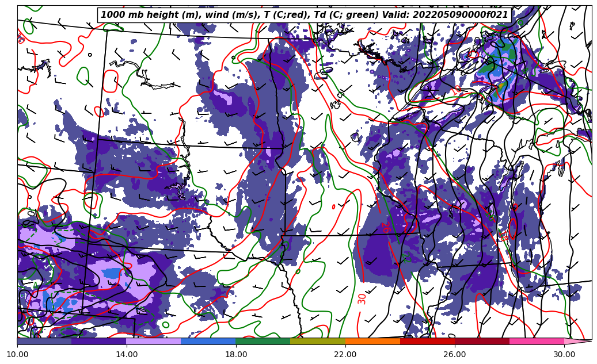Click the orange 22–24 colorbar segment
The height and width of the screenshot is (364, 597).
tap(372, 341)
